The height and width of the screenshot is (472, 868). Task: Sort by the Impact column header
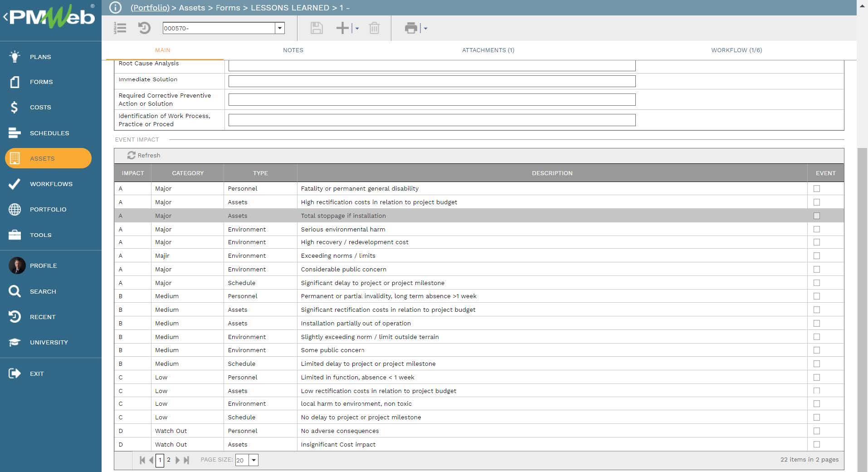[133, 173]
